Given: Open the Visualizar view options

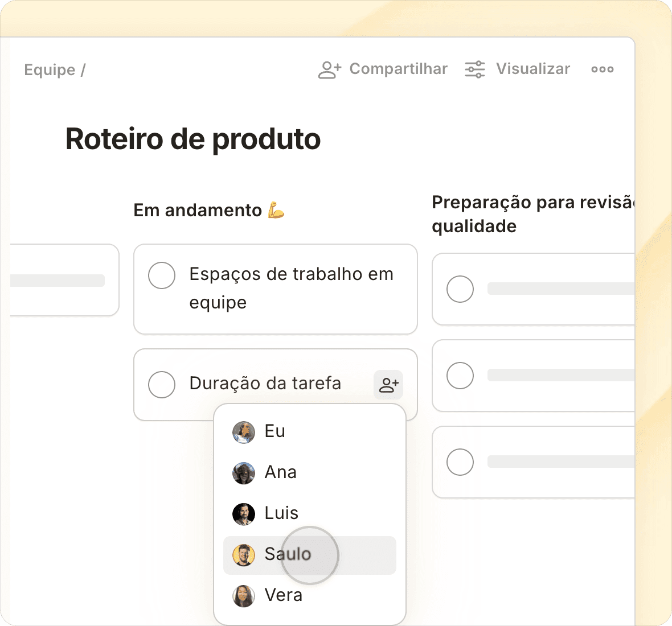Looking at the screenshot, I should (x=532, y=69).
